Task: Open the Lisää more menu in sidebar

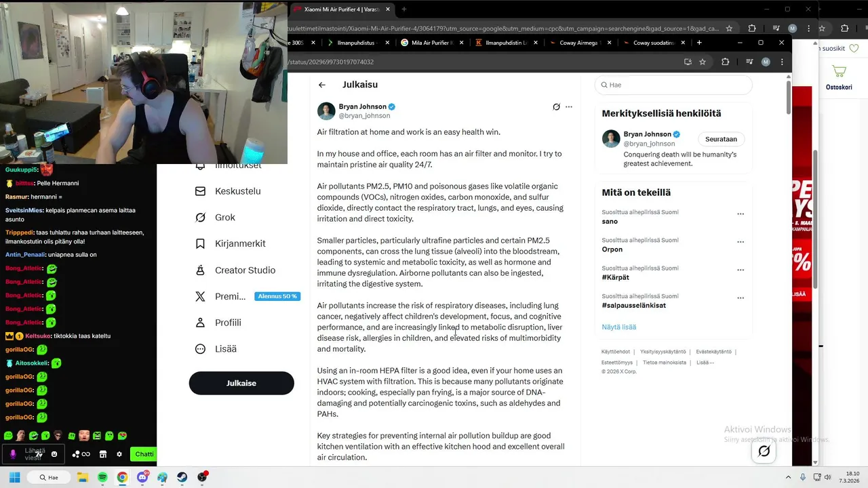Action: coord(216,349)
